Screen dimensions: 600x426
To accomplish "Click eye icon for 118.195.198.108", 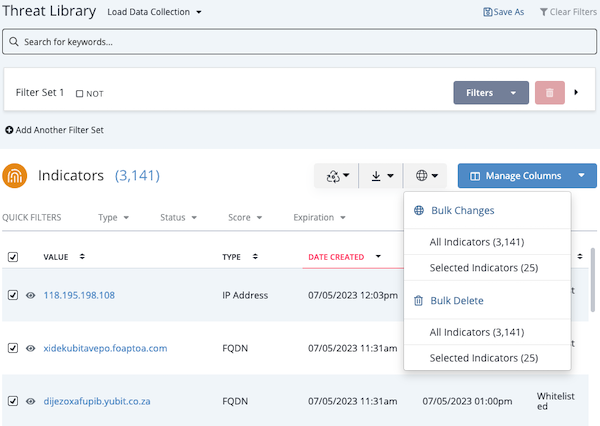I will (x=31, y=295).
